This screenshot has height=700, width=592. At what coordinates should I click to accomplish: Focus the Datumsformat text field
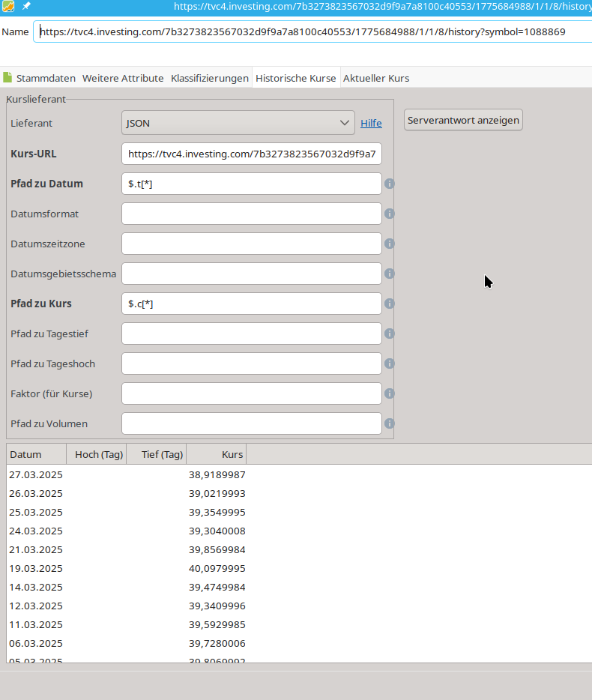coord(251,214)
